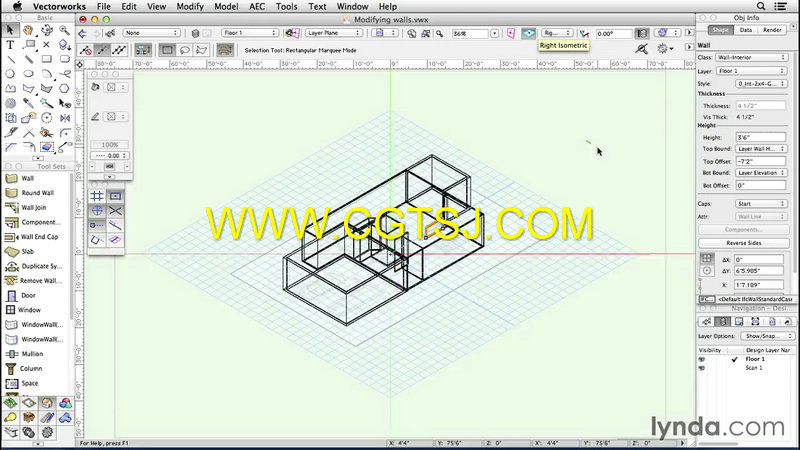
Task: Click the 100% opacity bar in Attributes
Action: click(110, 145)
